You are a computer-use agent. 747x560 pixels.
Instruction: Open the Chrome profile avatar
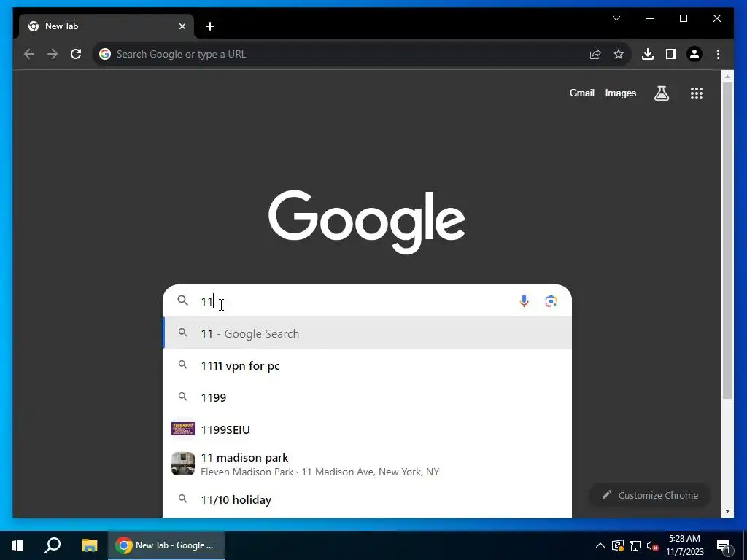[x=694, y=54]
